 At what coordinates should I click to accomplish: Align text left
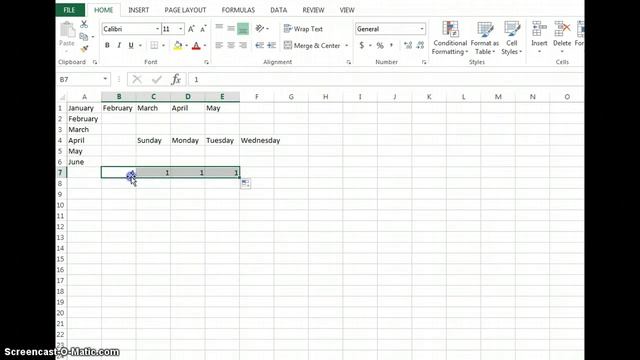pos(219,45)
